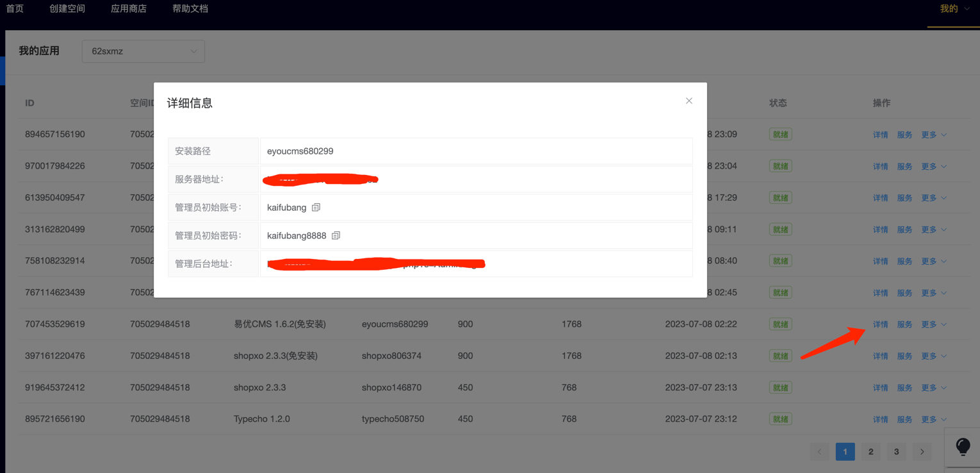Close the 详细信息 dialog
Screen dimensions: 980x473
(x=689, y=101)
